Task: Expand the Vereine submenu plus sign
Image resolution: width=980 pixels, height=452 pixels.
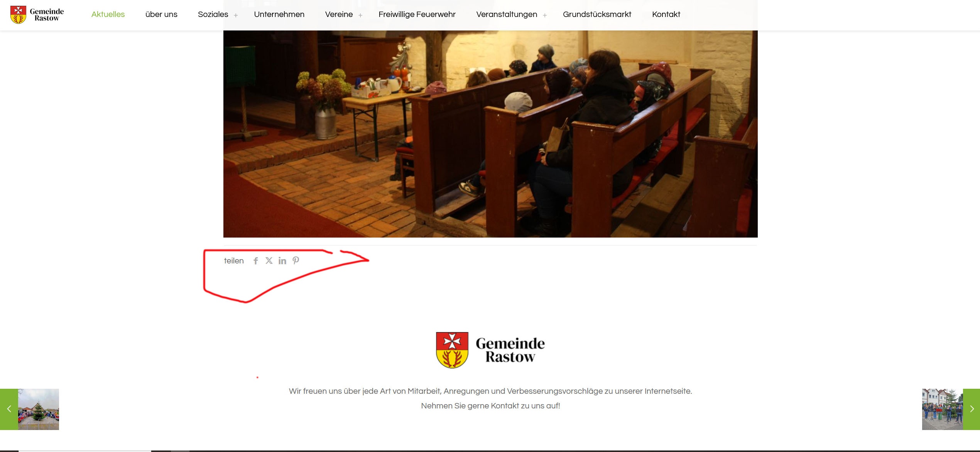Action: point(360,15)
